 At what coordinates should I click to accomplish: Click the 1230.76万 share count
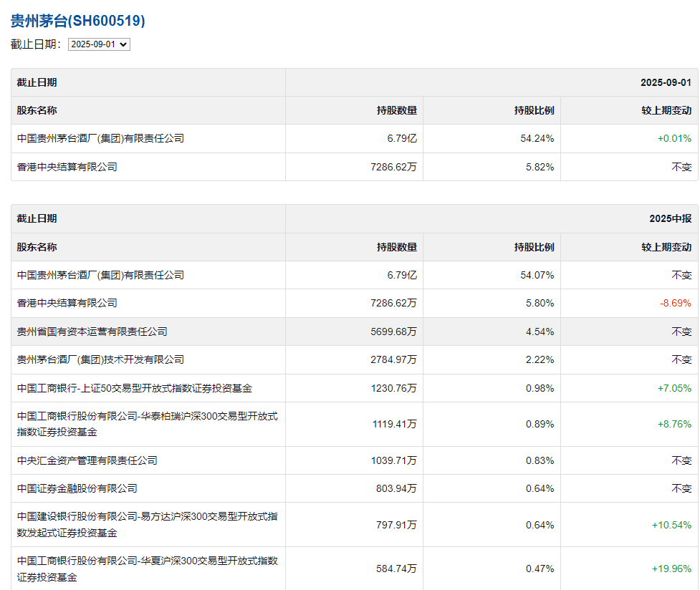(x=393, y=388)
